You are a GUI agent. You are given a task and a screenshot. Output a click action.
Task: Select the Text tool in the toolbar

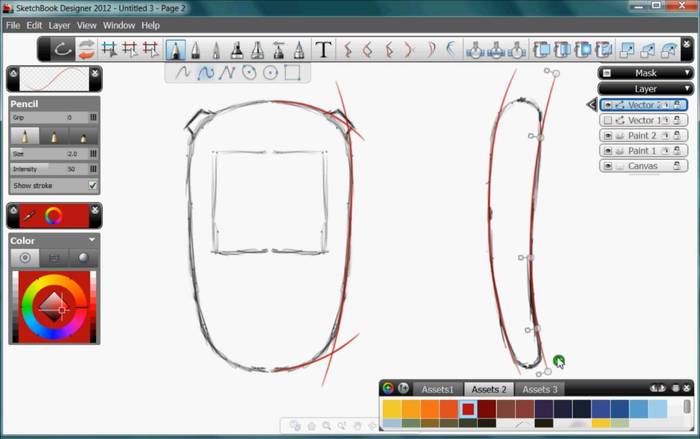pyautogui.click(x=323, y=49)
